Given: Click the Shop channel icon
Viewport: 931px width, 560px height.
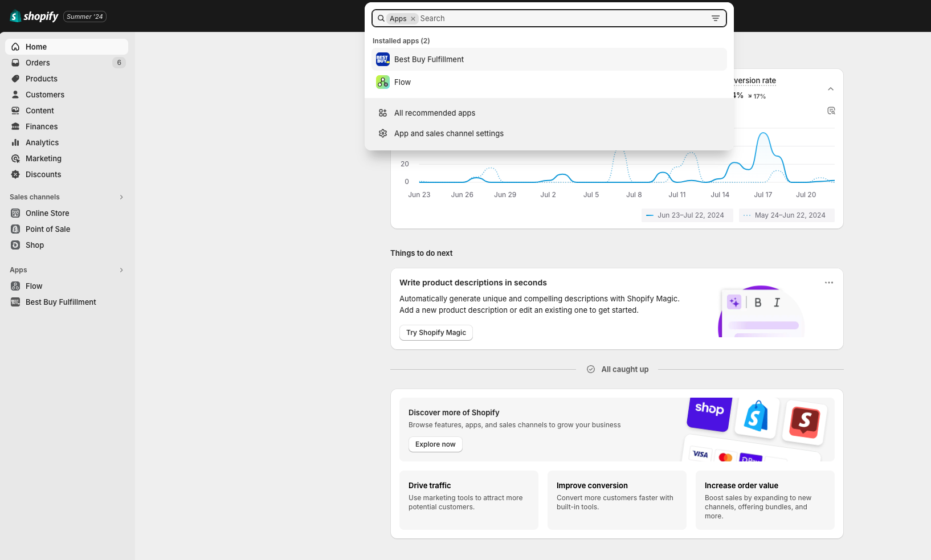Looking at the screenshot, I should point(15,245).
